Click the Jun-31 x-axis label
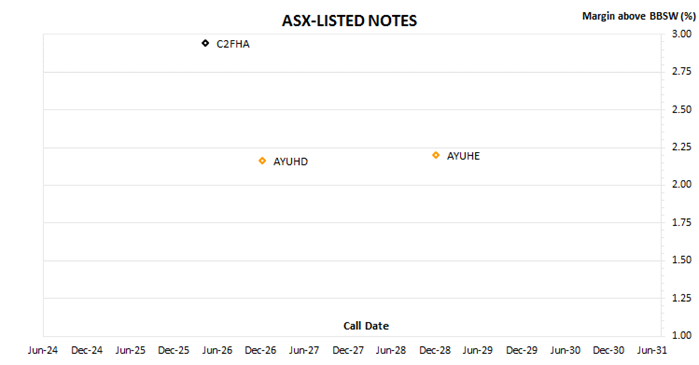The height and width of the screenshot is (365, 699). coord(652,350)
